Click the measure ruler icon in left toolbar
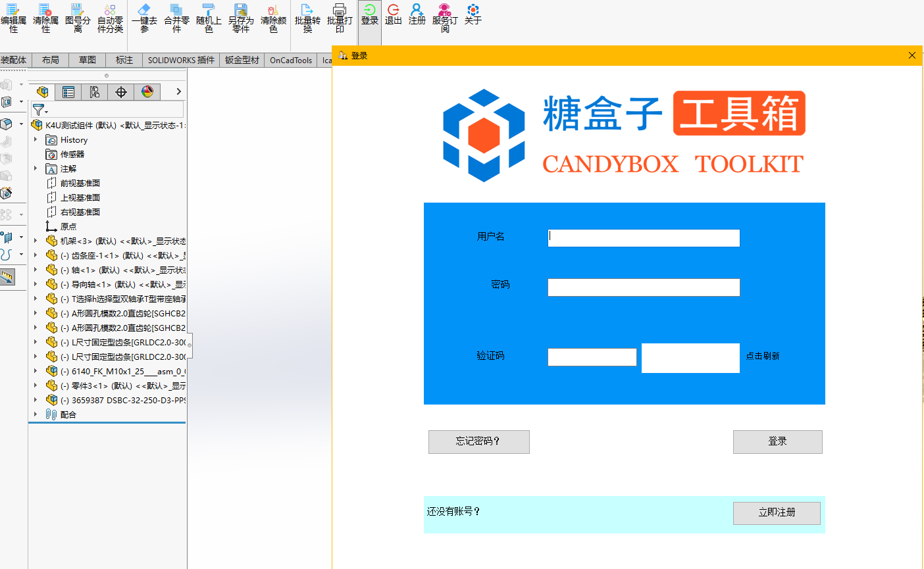 pyautogui.click(x=7, y=278)
